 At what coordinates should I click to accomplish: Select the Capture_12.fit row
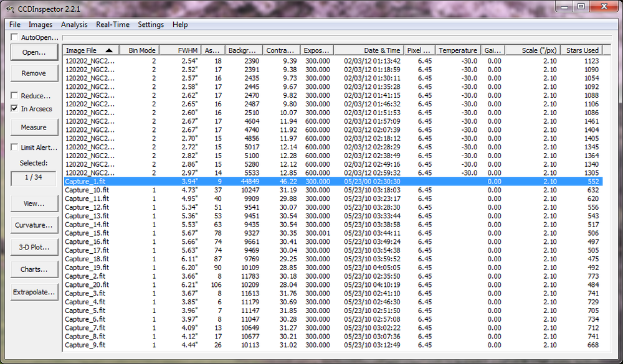click(333, 207)
